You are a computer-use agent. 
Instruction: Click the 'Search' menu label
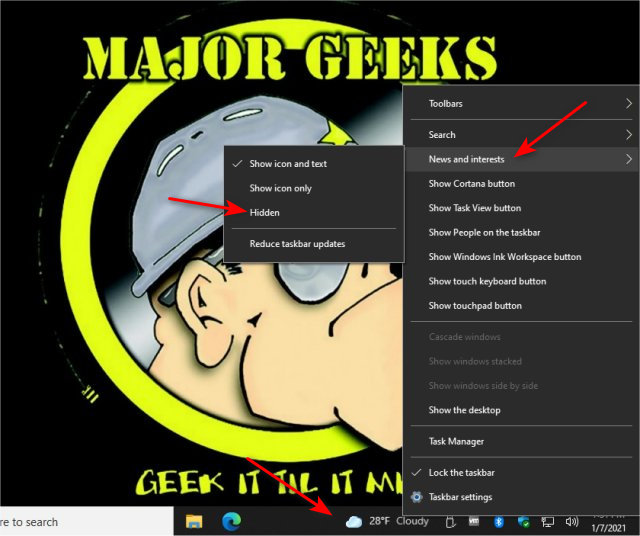[x=442, y=135]
